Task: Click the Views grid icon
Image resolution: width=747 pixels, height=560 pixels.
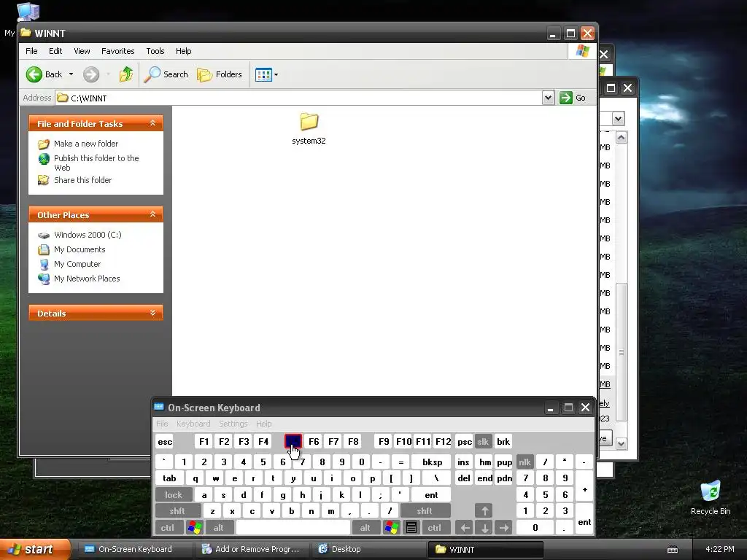Action: [x=263, y=74]
